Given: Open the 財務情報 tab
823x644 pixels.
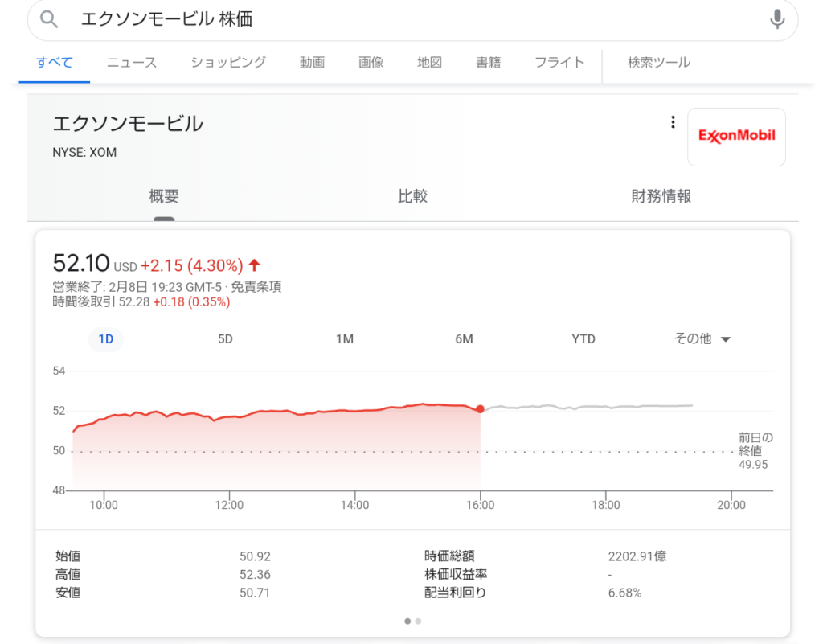Looking at the screenshot, I should 661,196.
